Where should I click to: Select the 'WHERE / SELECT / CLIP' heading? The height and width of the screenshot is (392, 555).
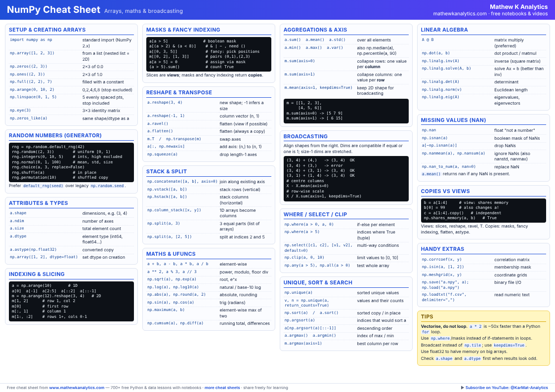[315, 214]
